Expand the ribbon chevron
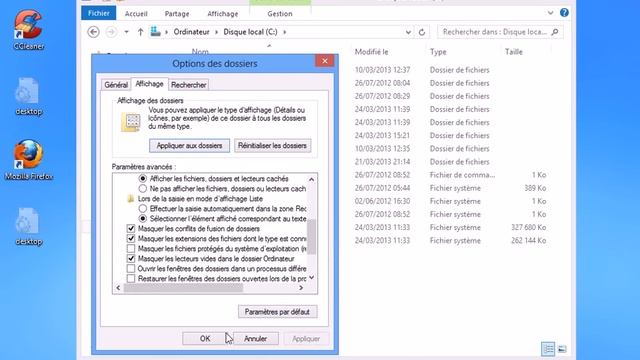640x360 pixels. point(550,13)
